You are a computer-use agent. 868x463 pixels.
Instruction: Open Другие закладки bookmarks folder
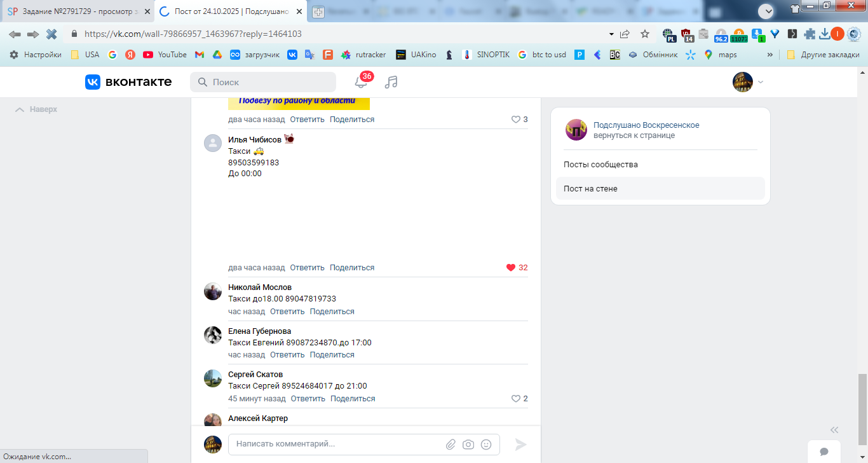click(823, 55)
